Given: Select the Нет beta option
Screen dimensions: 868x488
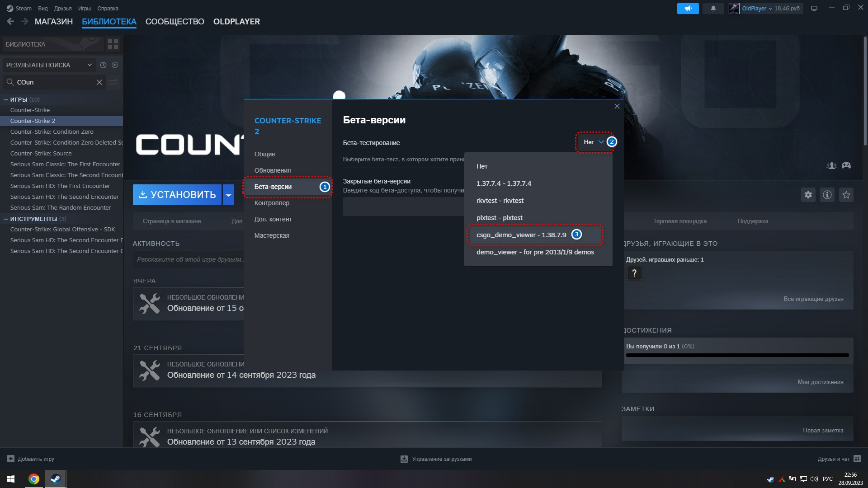Looking at the screenshot, I should coord(538,166).
